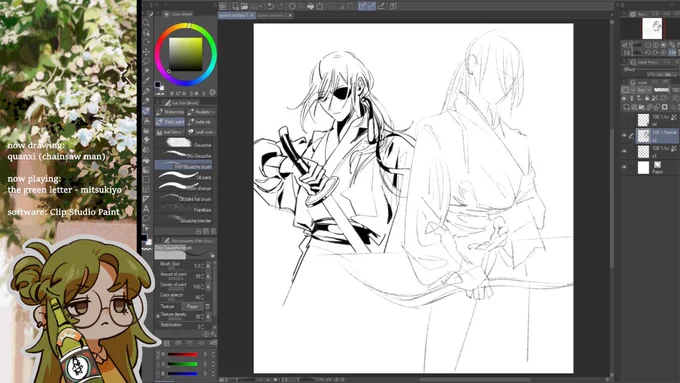Choose the Oil paint brush preset
Screen dimensions: 680x383
tap(183, 176)
